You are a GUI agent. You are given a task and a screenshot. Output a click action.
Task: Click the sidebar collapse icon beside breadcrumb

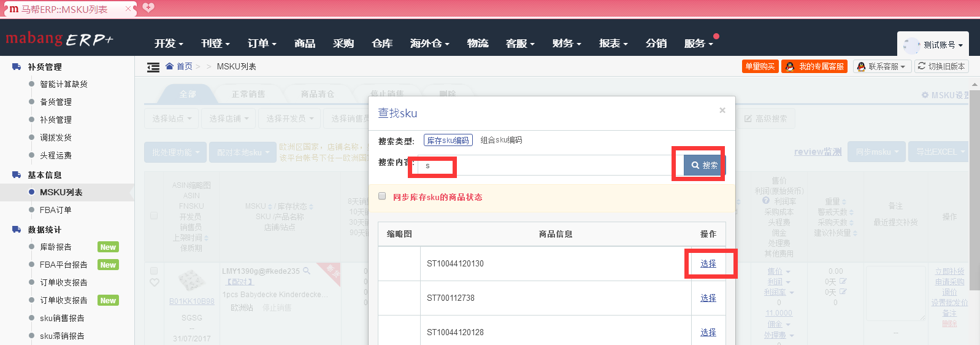(153, 67)
